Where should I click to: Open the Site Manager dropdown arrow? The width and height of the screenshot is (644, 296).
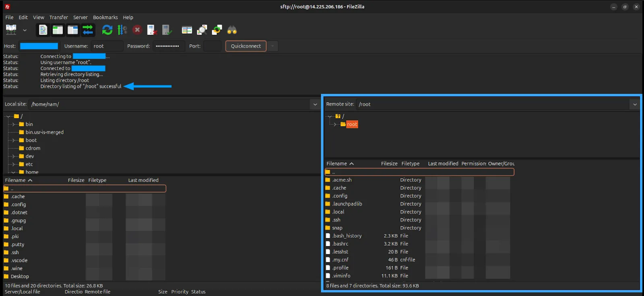[25, 30]
